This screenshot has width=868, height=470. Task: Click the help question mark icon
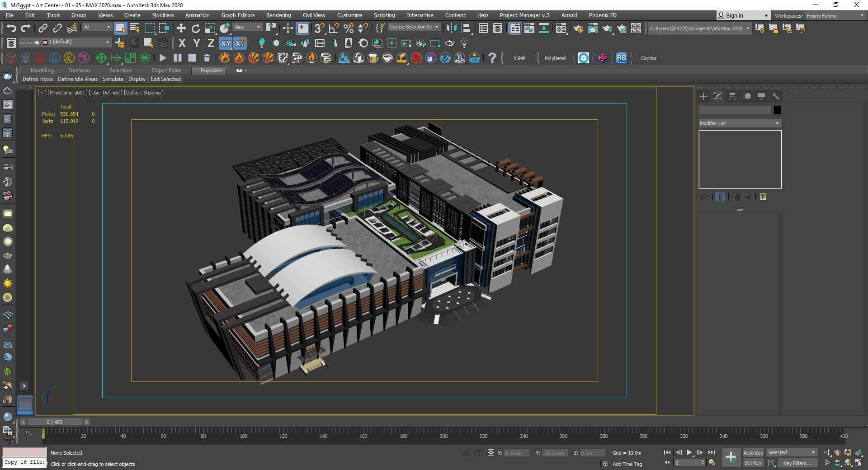tap(492, 58)
